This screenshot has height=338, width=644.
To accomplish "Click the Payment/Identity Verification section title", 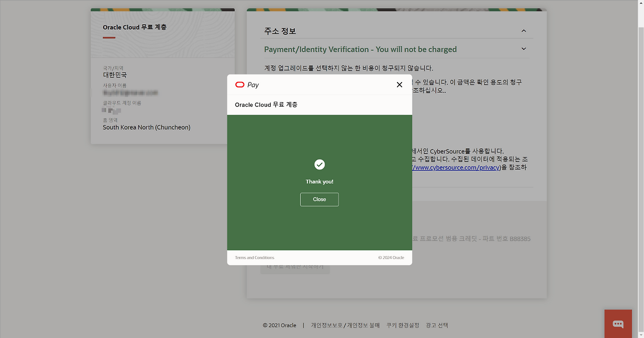I will 360,49.
